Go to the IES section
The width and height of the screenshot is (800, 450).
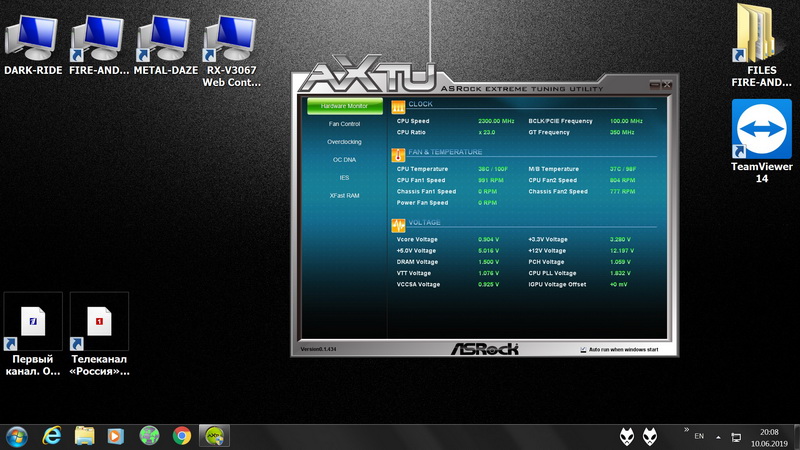coord(344,178)
